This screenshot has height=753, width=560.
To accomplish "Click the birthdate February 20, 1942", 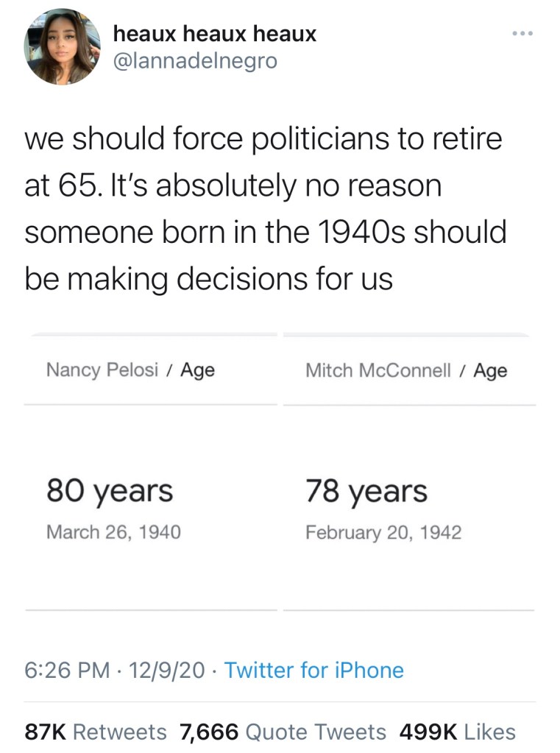I will pos(383,531).
